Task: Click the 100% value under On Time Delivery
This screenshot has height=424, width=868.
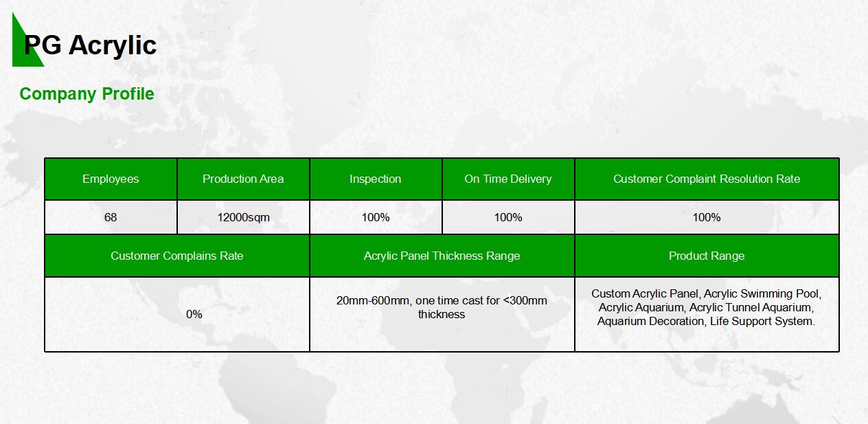Action: pos(508,217)
